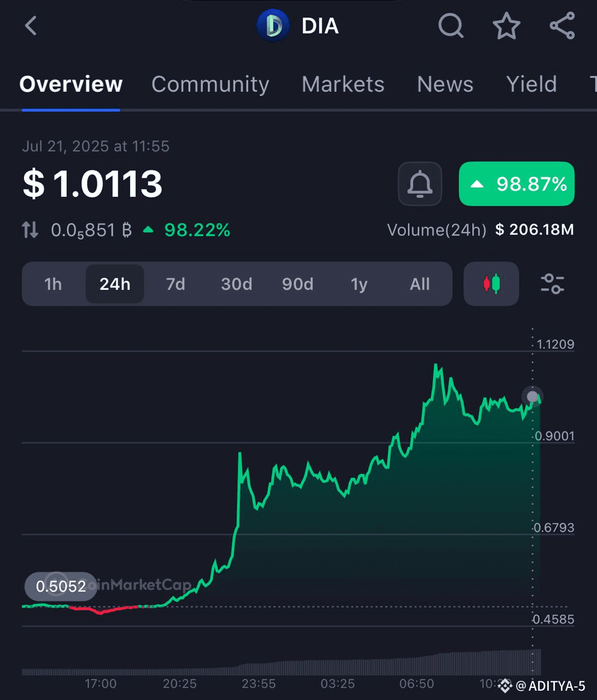Tap the Volume(24h) label

click(437, 230)
